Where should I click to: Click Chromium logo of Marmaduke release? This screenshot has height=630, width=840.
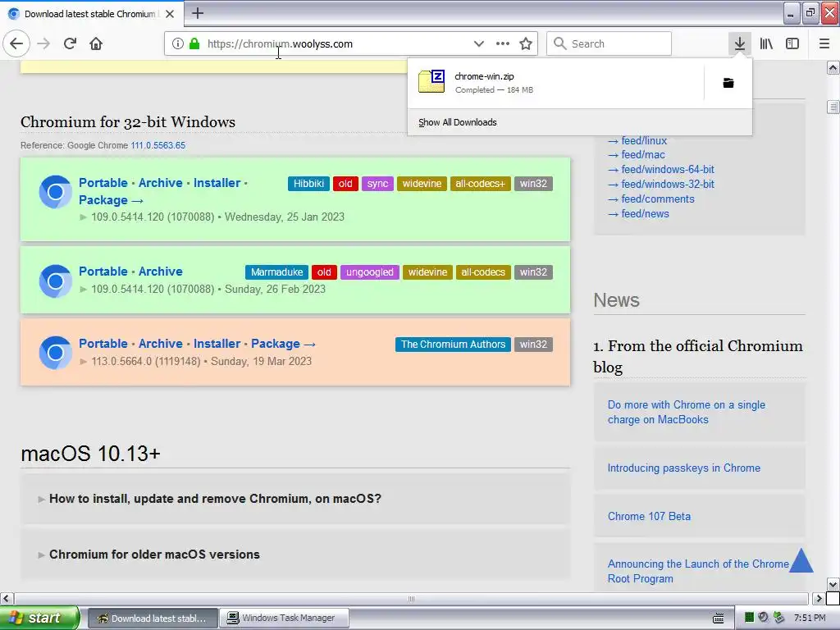pos(55,281)
